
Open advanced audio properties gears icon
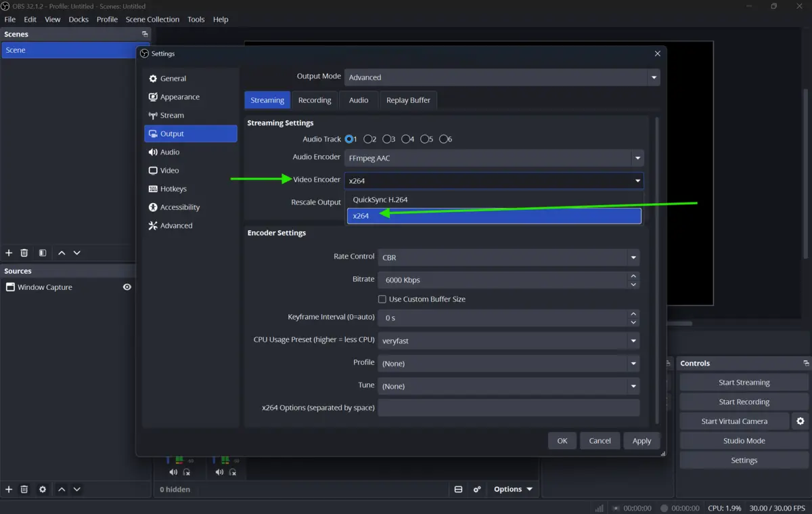477,489
